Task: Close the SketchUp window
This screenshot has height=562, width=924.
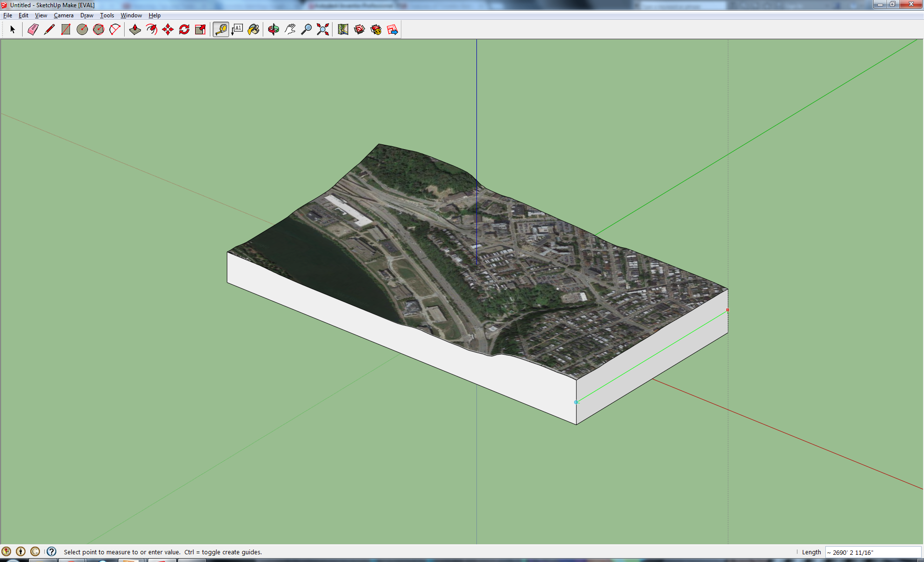Action: 911,4
